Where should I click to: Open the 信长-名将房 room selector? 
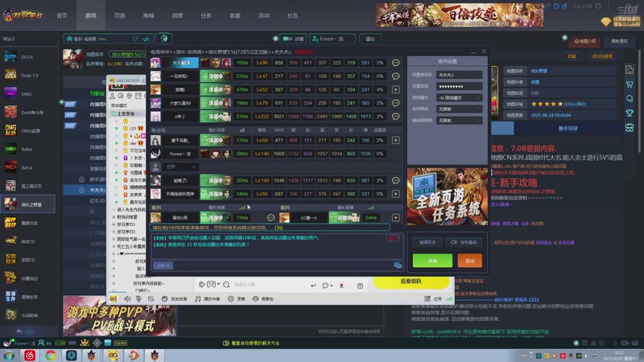[109, 39]
